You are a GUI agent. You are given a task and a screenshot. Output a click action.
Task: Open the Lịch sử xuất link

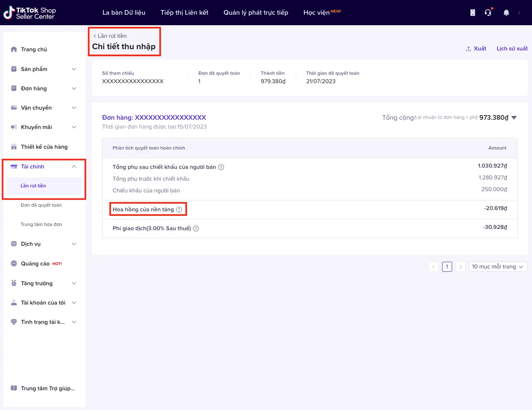coord(512,49)
